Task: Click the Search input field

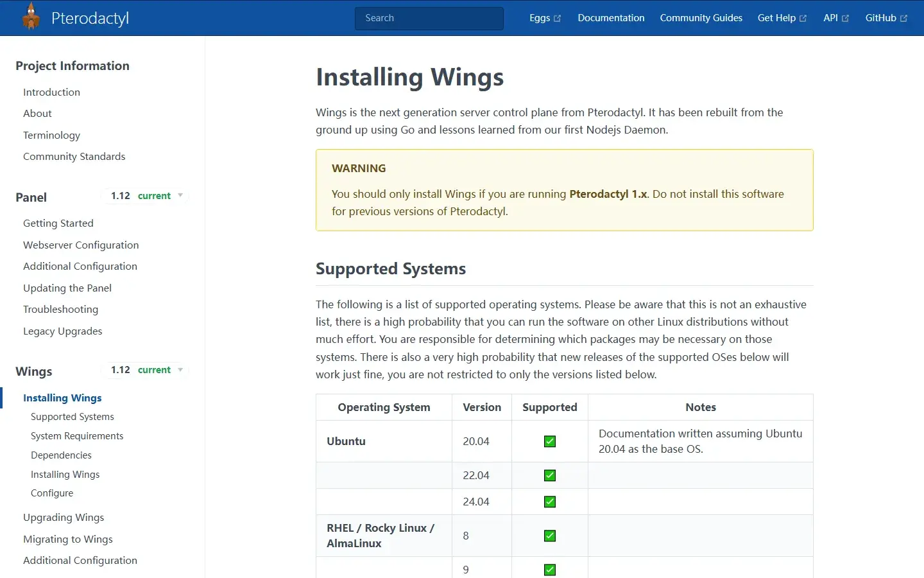Action: pyautogui.click(x=429, y=18)
